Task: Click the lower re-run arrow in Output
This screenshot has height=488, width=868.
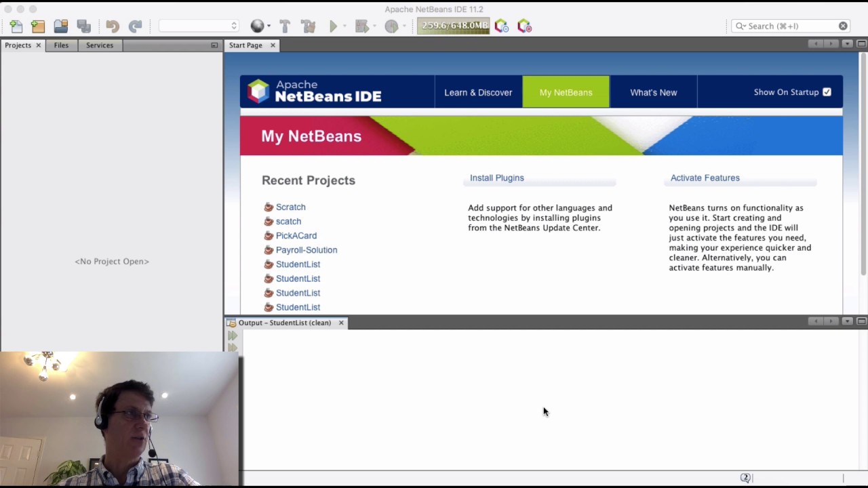Action: pos(233,347)
